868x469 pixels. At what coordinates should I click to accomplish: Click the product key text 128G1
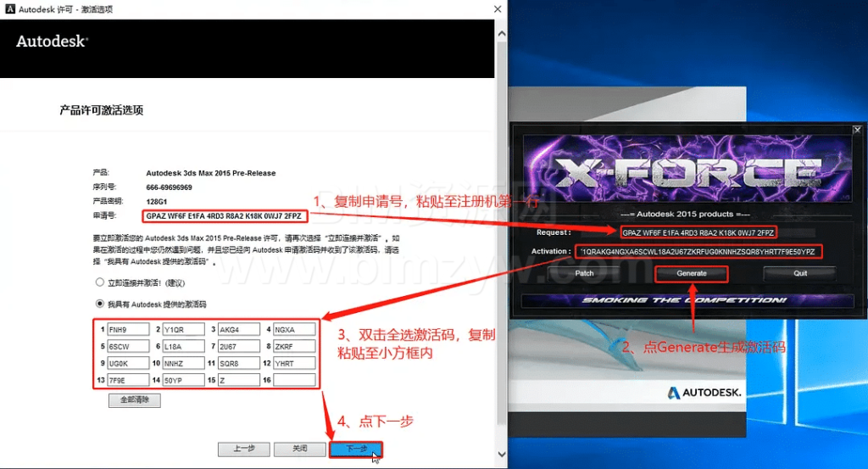point(157,202)
